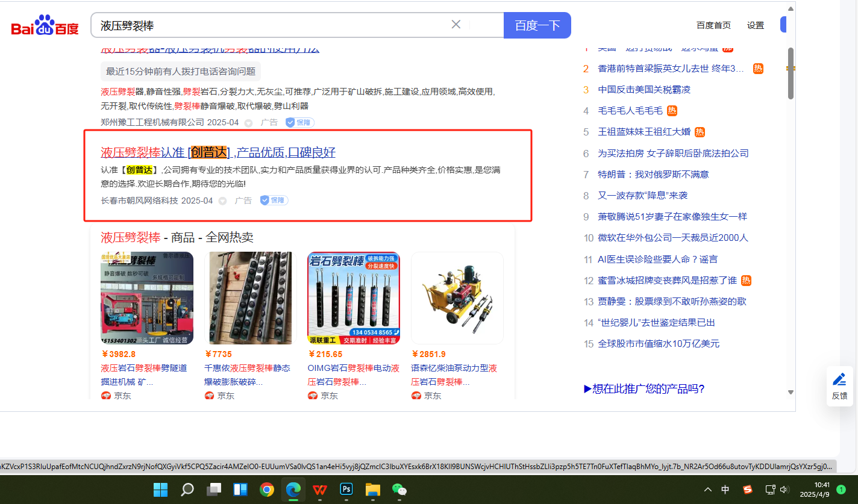Open the Widgets panel from the taskbar

(240, 490)
